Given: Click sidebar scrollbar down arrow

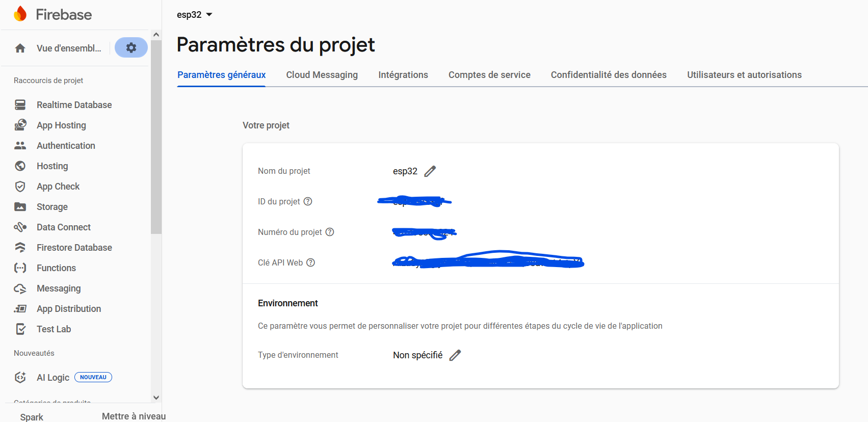Looking at the screenshot, I should [x=156, y=398].
